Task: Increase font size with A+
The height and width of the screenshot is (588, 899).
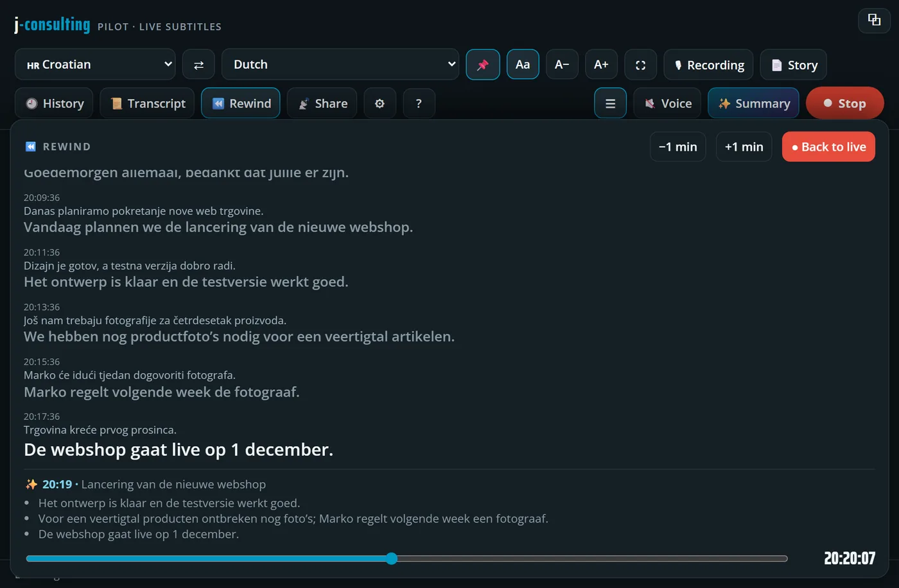Action: pos(601,64)
